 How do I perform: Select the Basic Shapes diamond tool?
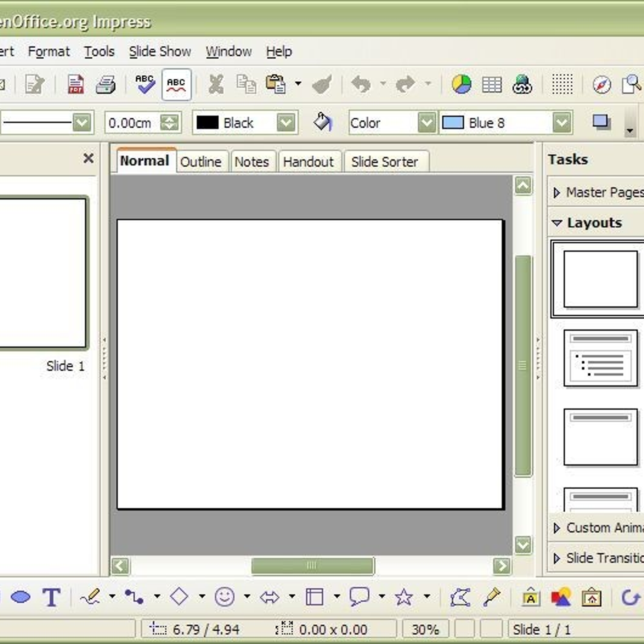tap(180, 597)
